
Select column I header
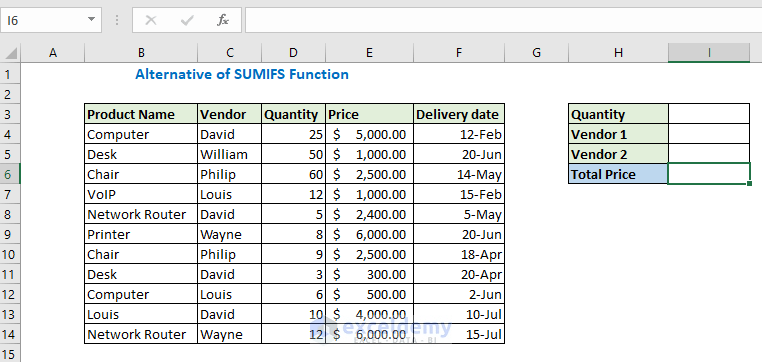[x=709, y=52]
